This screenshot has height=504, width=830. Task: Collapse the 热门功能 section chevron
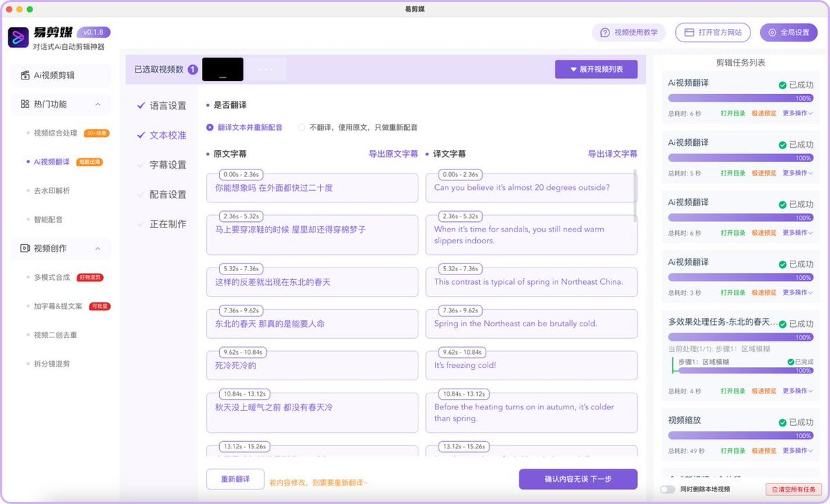click(98, 104)
